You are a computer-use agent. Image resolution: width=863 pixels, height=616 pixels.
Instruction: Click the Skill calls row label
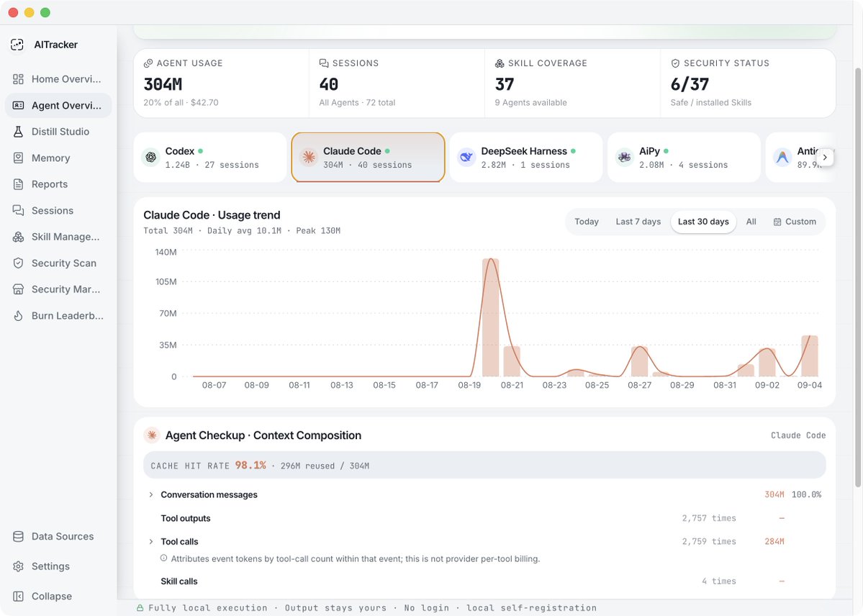click(179, 581)
